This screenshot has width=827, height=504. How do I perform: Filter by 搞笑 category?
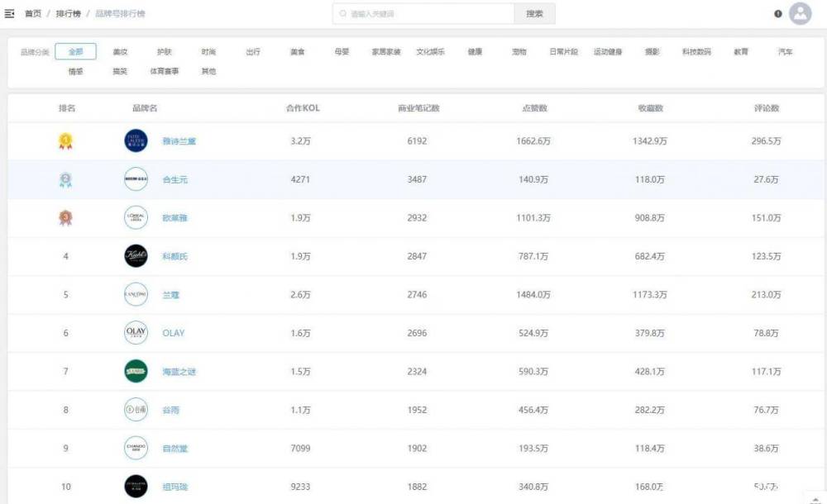pyautogui.click(x=120, y=71)
